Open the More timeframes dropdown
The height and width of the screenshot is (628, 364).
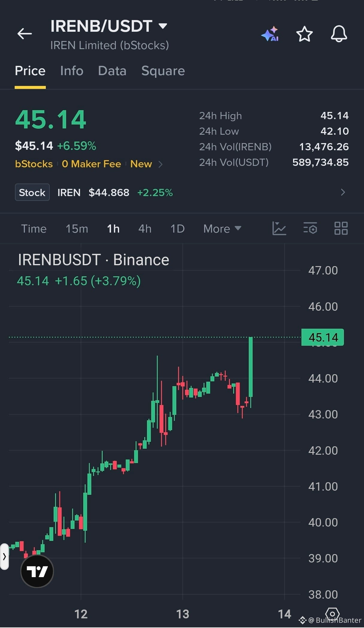click(222, 229)
